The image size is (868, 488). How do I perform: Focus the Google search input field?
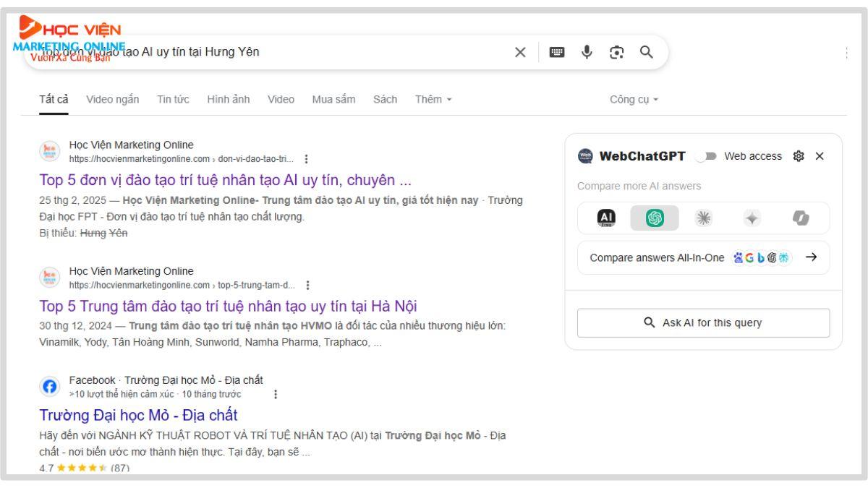pos(275,52)
